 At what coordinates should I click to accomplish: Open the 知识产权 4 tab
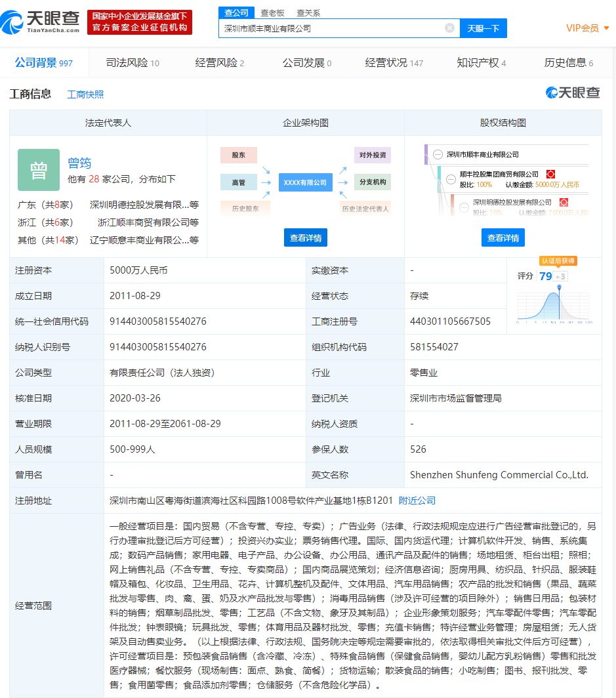(481, 63)
